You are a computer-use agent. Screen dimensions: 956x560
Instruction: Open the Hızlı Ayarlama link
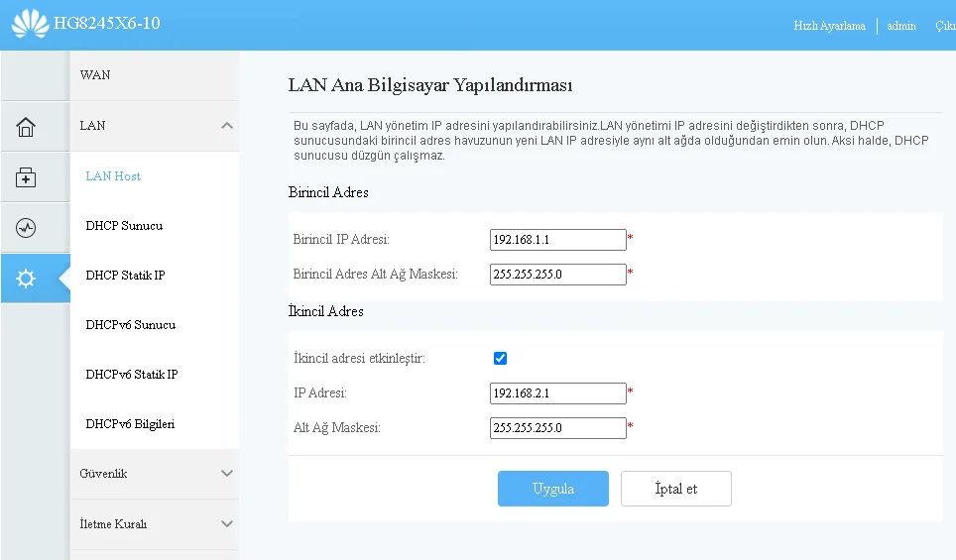[829, 26]
